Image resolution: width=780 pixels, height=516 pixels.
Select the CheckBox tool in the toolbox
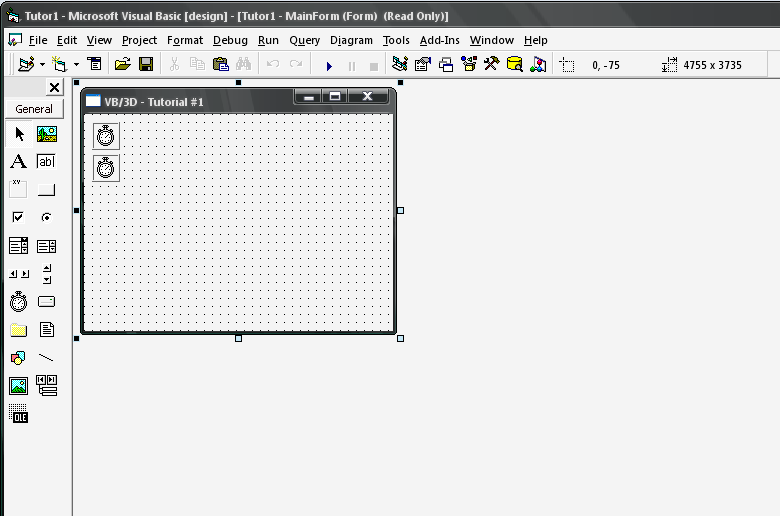tap(19, 217)
